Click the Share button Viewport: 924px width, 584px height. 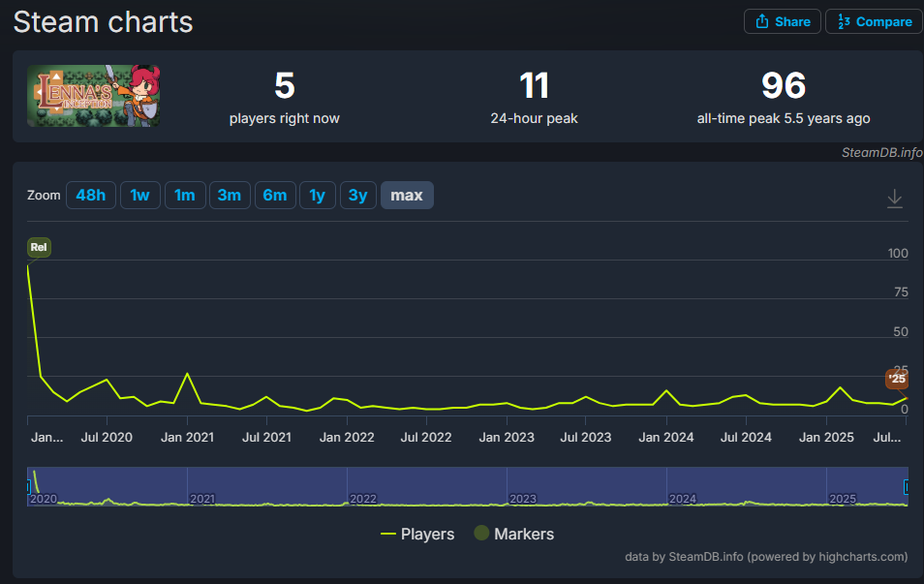pyautogui.click(x=782, y=22)
